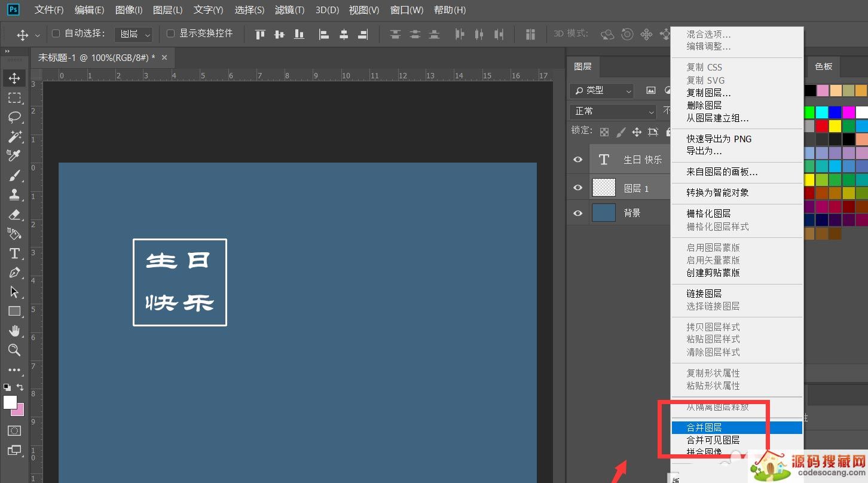Hide the 背景 layer

(577, 213)
